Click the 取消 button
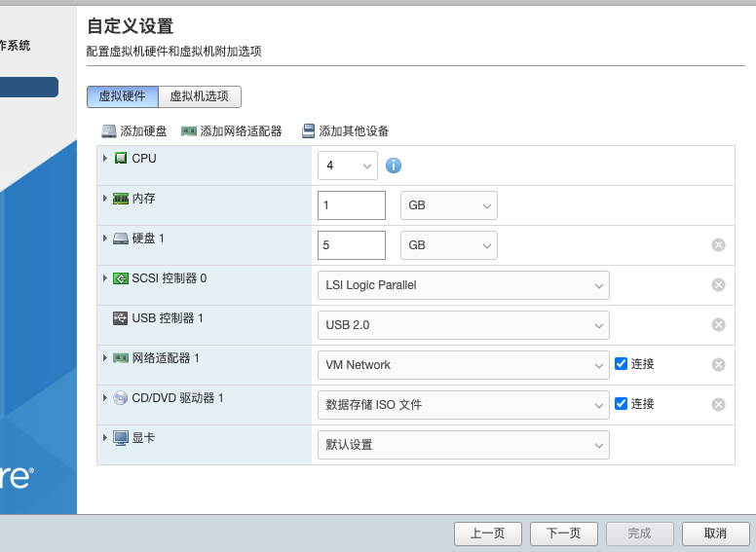The image size is (756, 552). click(x=715, y=534)
